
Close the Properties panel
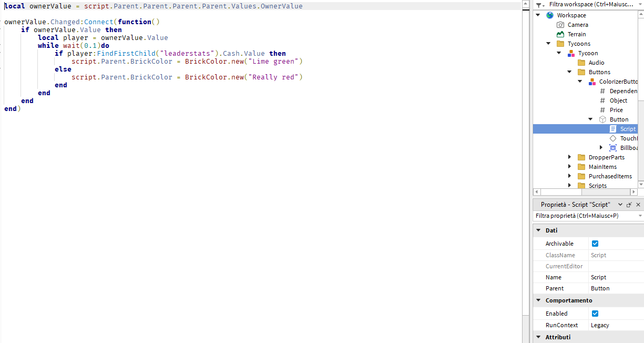click(638, 205)
